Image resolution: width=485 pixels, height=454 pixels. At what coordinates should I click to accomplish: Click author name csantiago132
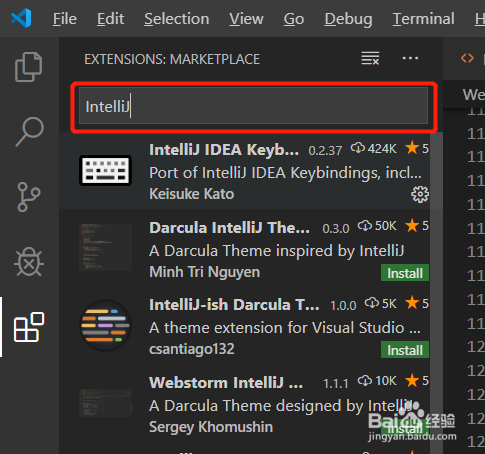pyautogui.click(x=192, y=349)
